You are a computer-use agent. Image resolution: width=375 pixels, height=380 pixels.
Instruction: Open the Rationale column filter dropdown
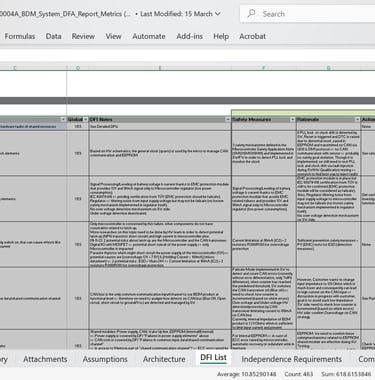click(357, 119)
